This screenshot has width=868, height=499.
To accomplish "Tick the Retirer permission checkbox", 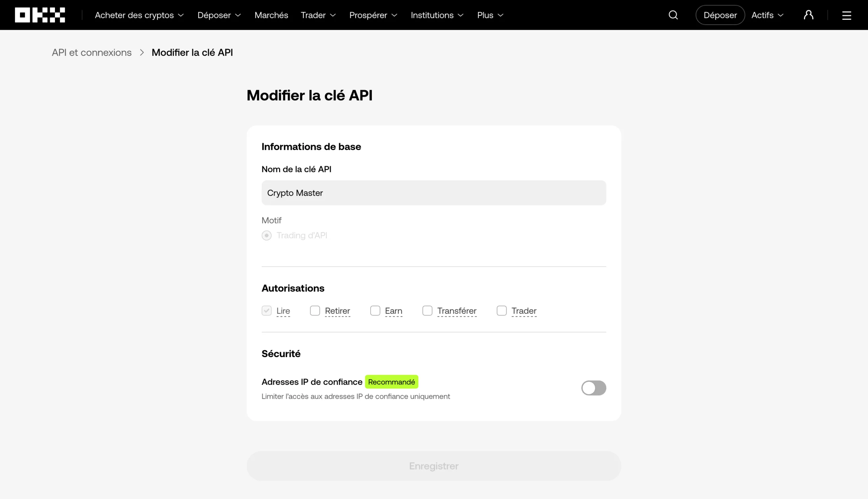I will 315,311.
